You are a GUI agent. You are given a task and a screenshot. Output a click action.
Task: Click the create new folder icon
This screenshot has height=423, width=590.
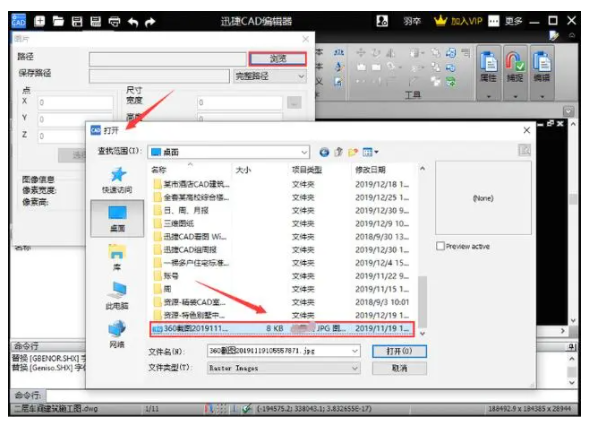(353, 152)
